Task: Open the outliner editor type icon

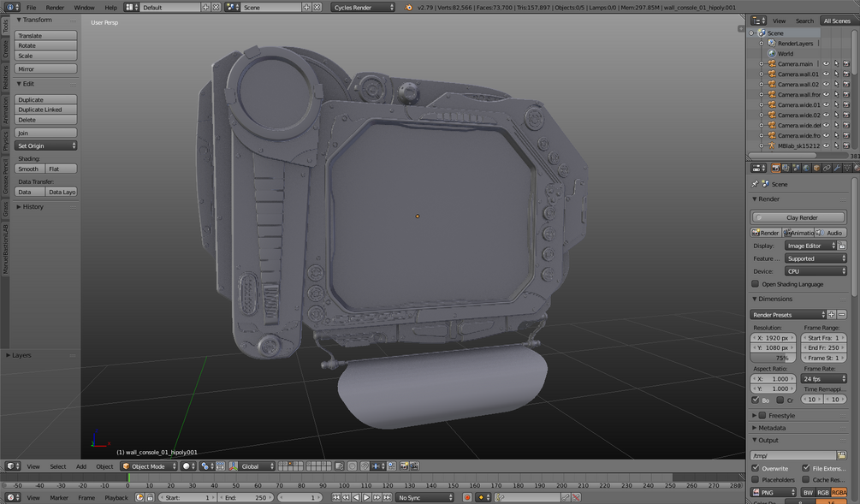Action: (x=758, y=21)
